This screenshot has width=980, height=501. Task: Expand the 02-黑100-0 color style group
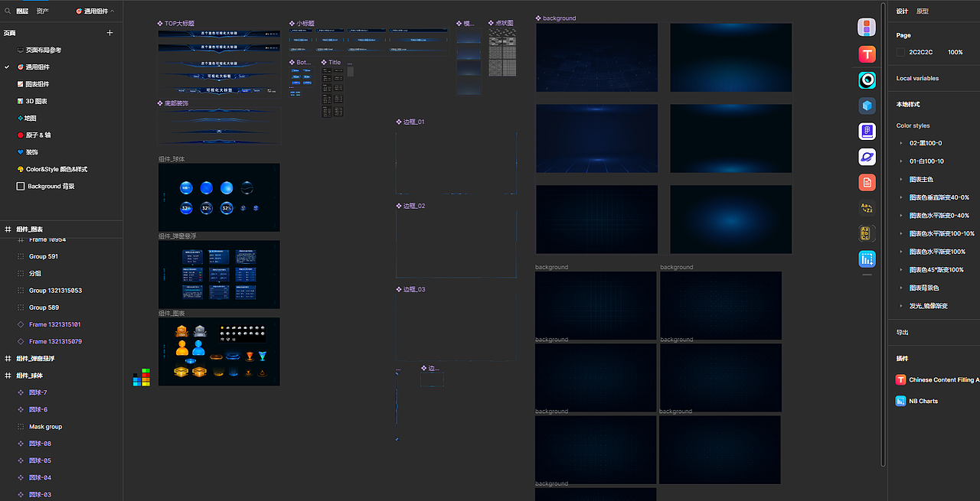click(x=900, y=143)
